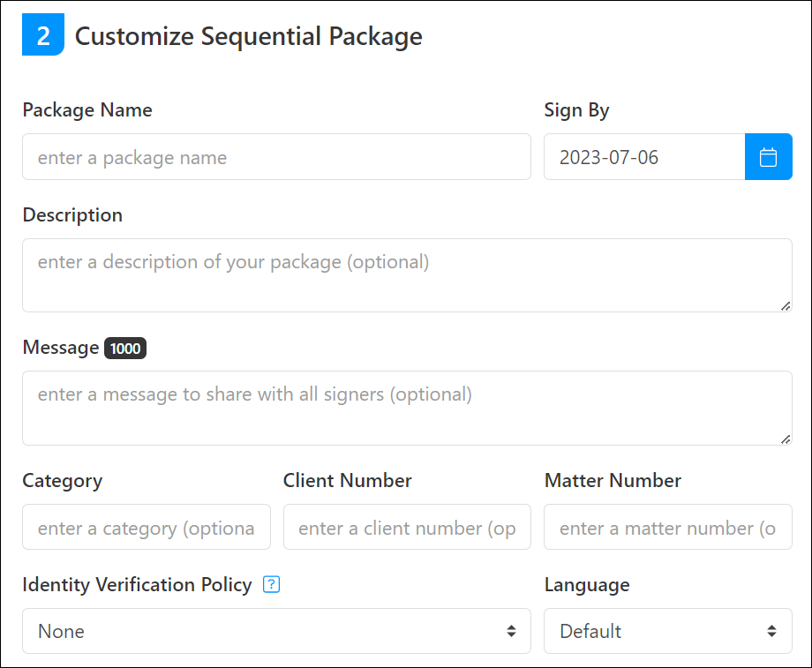This screenshot has height=668, width=812.
Task: Click the resize grip on the Description box
Action: [x=785, y=307]
